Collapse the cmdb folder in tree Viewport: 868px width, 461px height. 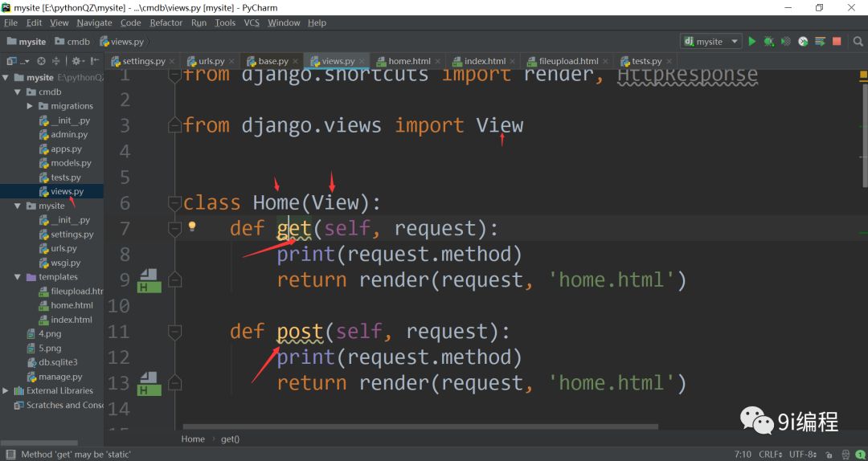(x=18, y=92)
